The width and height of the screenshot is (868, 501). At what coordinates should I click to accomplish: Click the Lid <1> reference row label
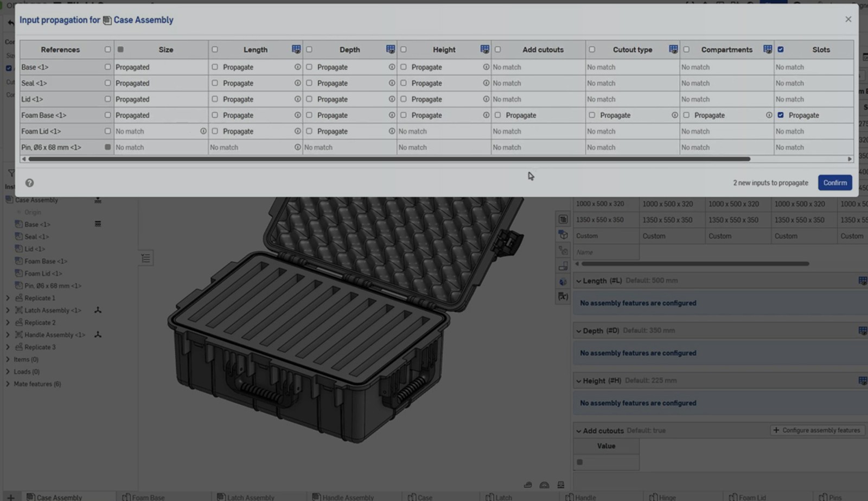click(x=32, y=99)
